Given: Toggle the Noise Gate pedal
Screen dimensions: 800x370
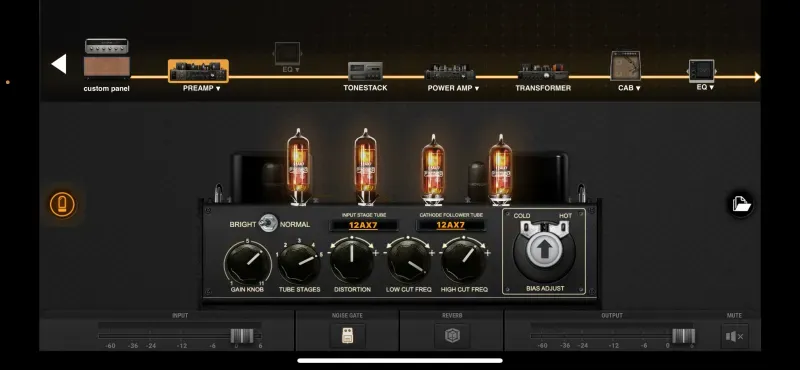Looking at the screenshot, I should [x=347, y=336].
